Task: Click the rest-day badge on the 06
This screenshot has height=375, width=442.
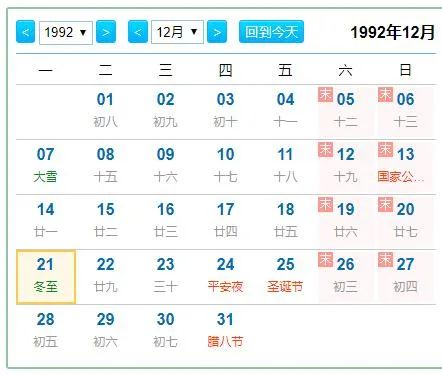Action: pos(385,94)
